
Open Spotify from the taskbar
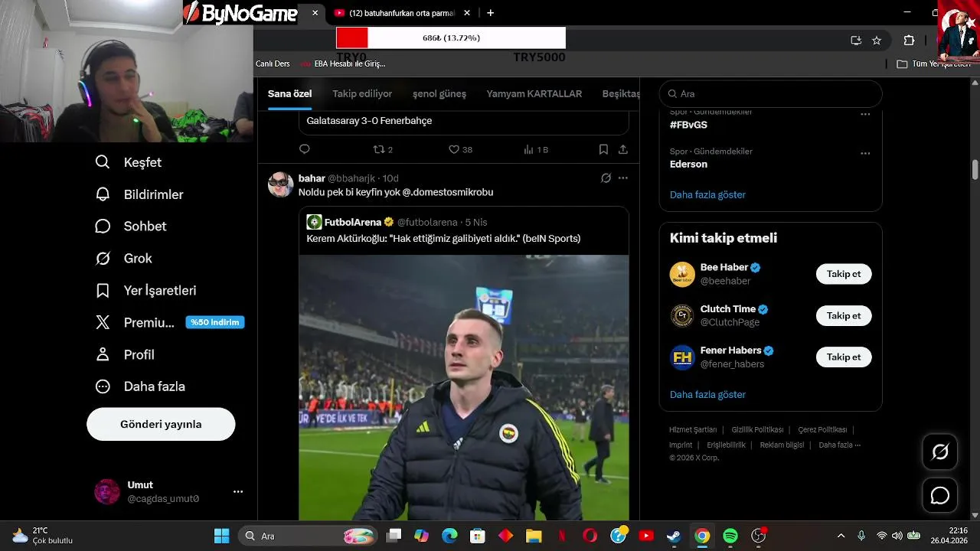click(730, 536)
